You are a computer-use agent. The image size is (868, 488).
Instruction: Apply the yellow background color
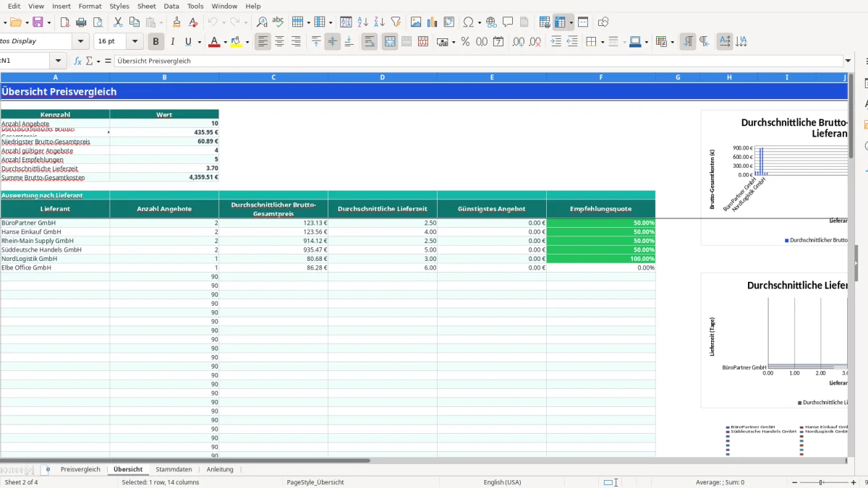tap(237, 42)
